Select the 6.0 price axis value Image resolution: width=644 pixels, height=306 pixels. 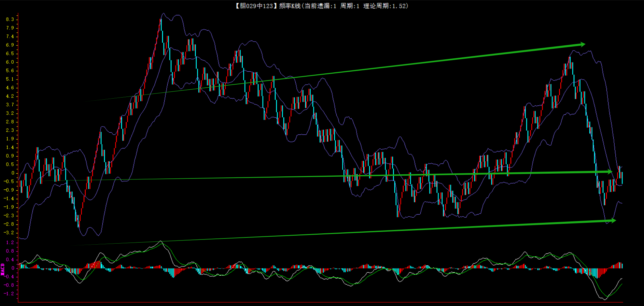click(x=10, y=62)
